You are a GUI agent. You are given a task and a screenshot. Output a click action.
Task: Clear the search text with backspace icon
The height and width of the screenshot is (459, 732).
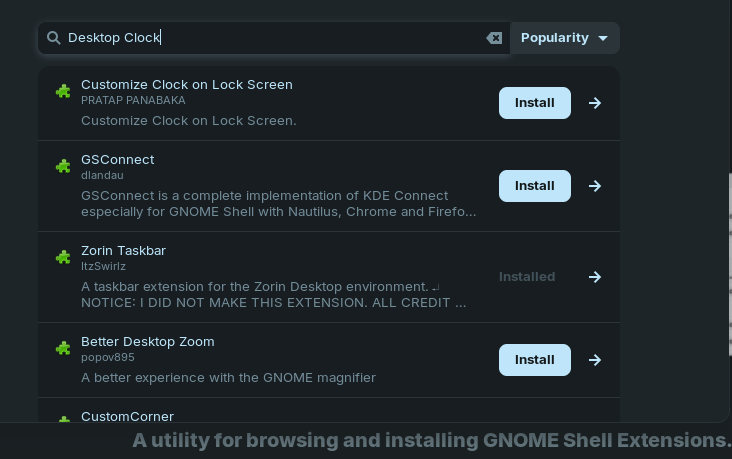tap(494, 38)
